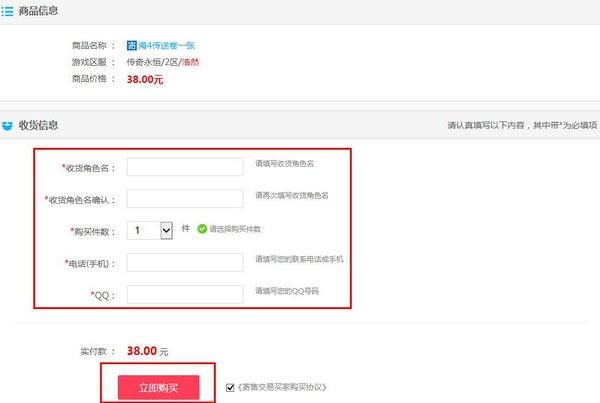
Task: Click the 立即购买 button
Action: click(158, 387)
